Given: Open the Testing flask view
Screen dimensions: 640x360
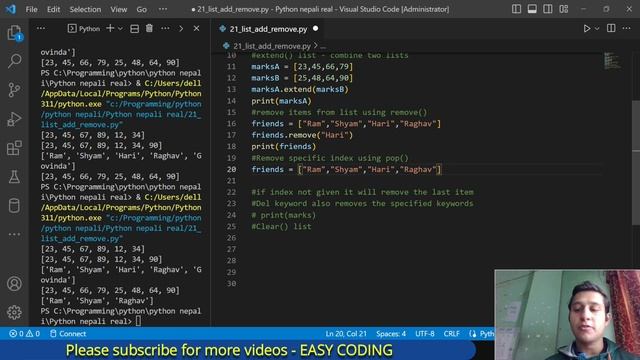Looking at the screenshot, I should click(14, 177).
